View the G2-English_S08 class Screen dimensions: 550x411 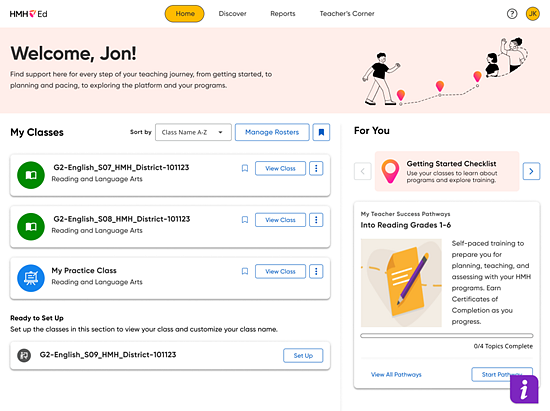(x=280, y=220)
